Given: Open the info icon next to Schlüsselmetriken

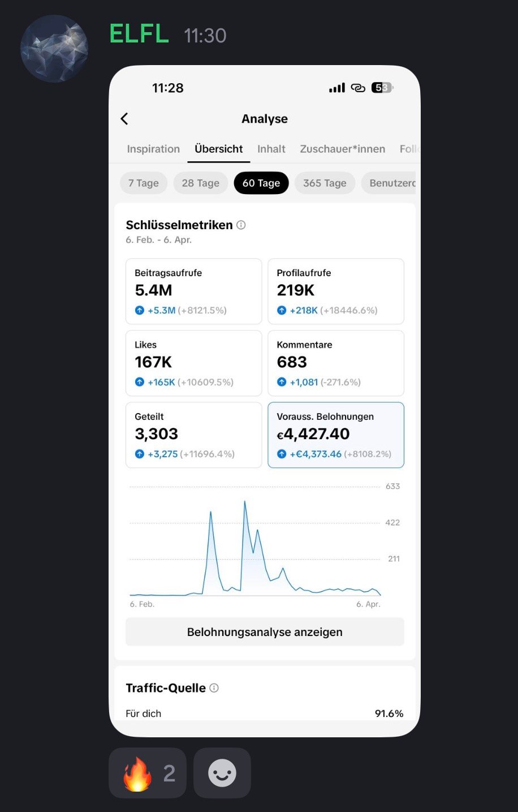Looking at the screenshot, I should pyautogui.click(x=241, y=225).
